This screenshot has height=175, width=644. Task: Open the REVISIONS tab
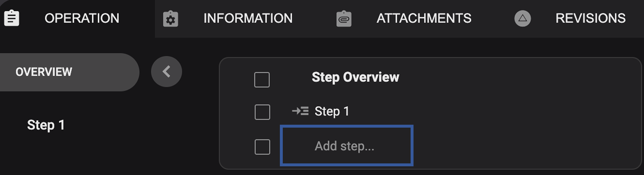coord(590,18)
